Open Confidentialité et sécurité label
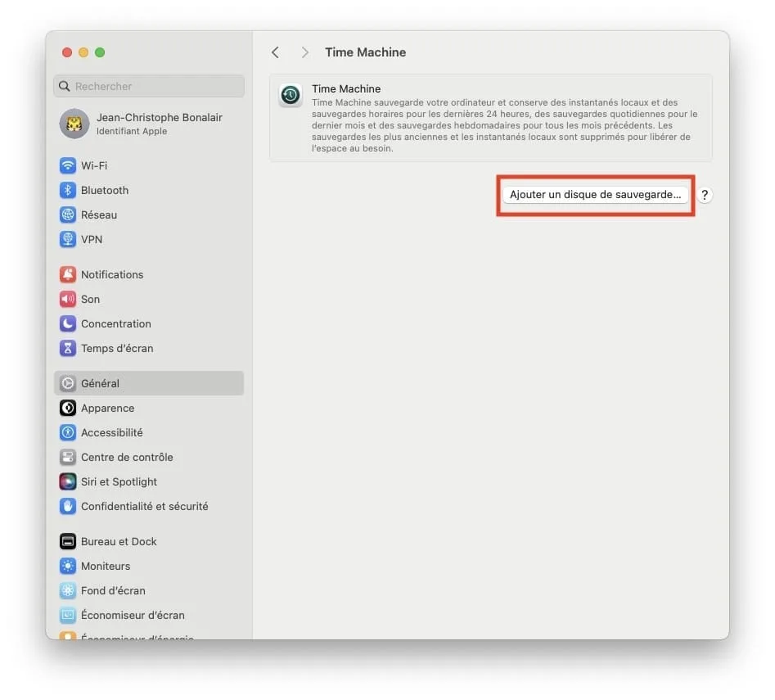The width and height of the screenshot is (775, 700). click(x=144, y=506)
